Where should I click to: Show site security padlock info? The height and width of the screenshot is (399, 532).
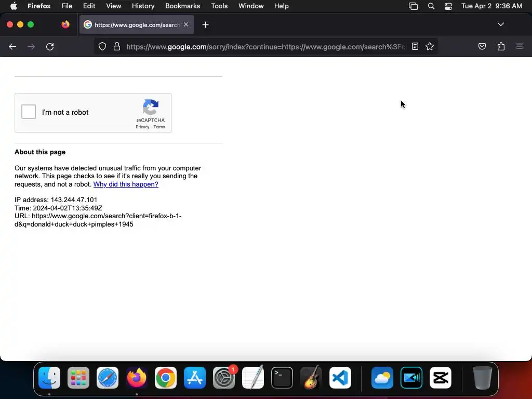(117, 46)
